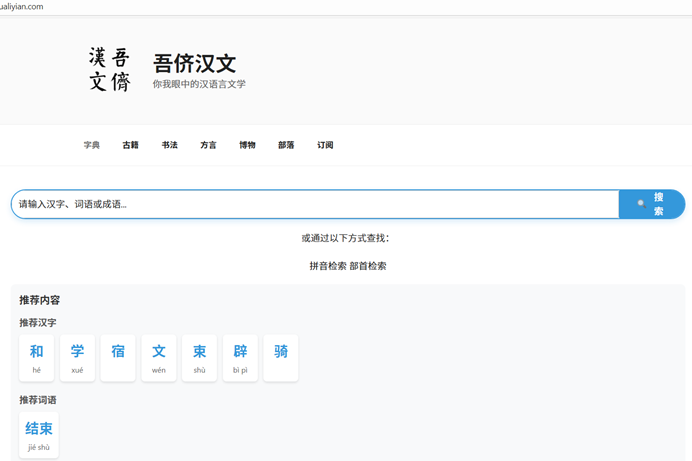Open 拼音检索 pinyin lookup
Image resolution: width=692 pixels, height=461 pixels.
click(328, 266)
